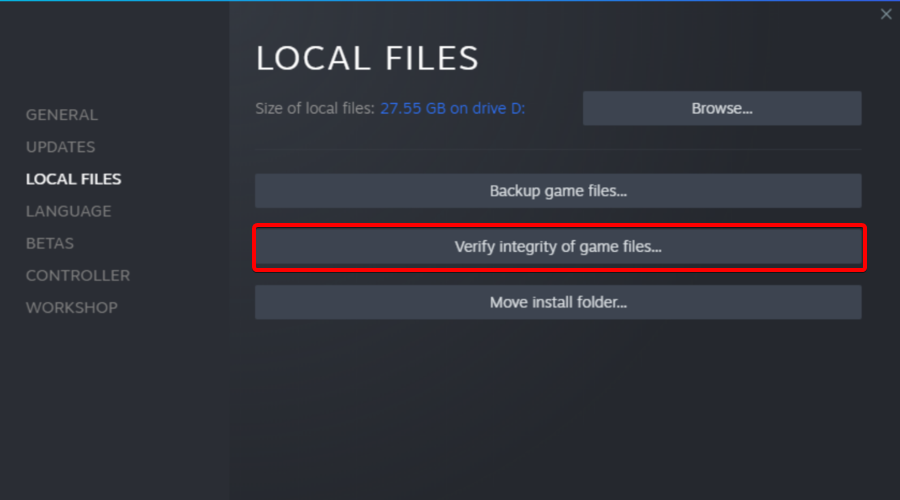
Task: Open the tab between Language and Controller
Action: 50,243
